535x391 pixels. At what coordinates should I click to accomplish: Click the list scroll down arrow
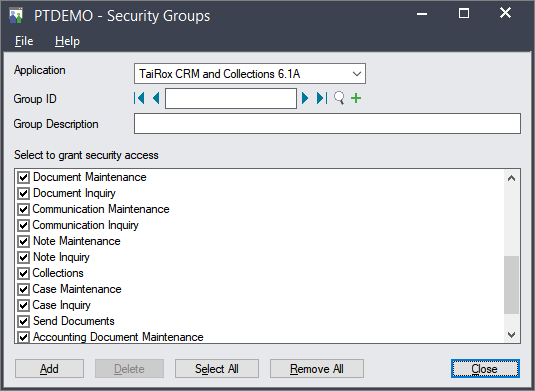pos(511,335)
